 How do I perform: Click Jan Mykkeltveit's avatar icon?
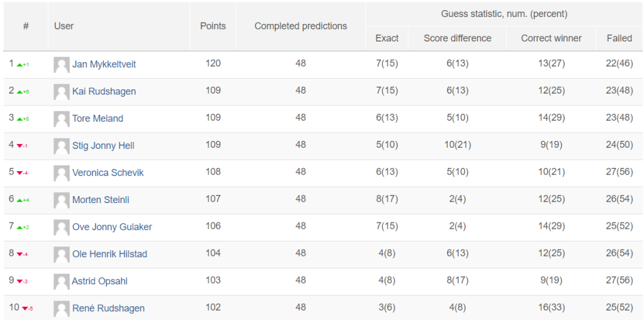pyautogui.click(x=62, y=65)
